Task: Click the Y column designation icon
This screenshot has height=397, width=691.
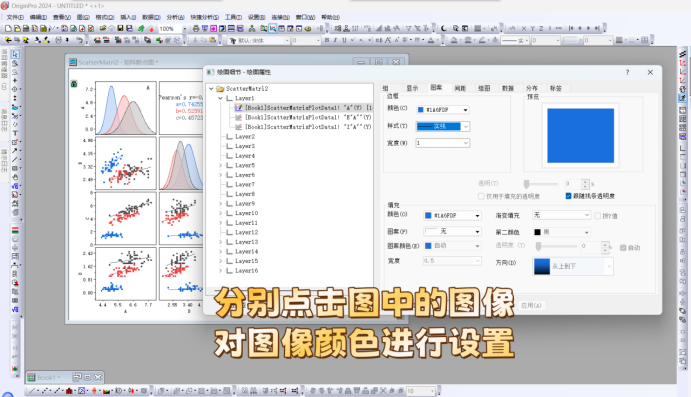Action: click(x=532, y=29)
